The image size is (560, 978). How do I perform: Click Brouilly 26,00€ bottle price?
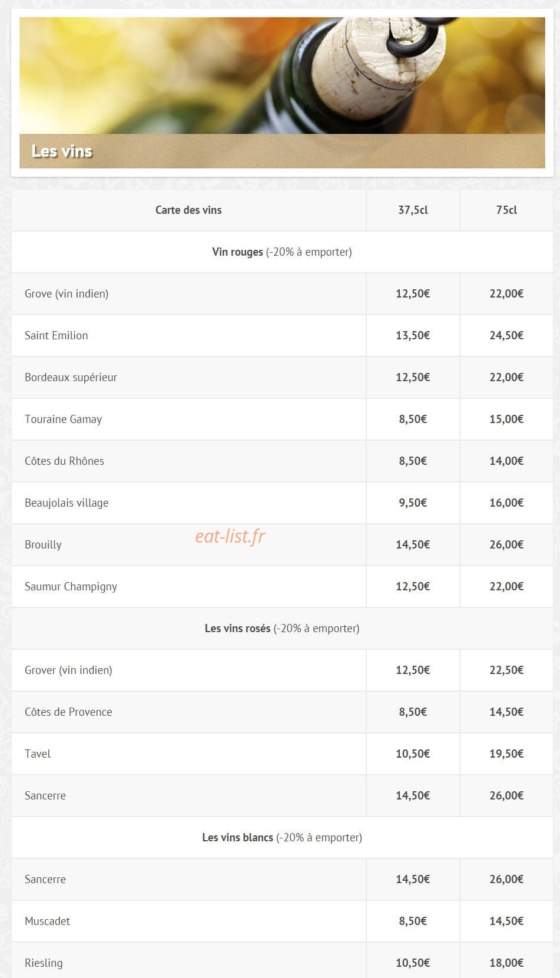click(506, 544)
